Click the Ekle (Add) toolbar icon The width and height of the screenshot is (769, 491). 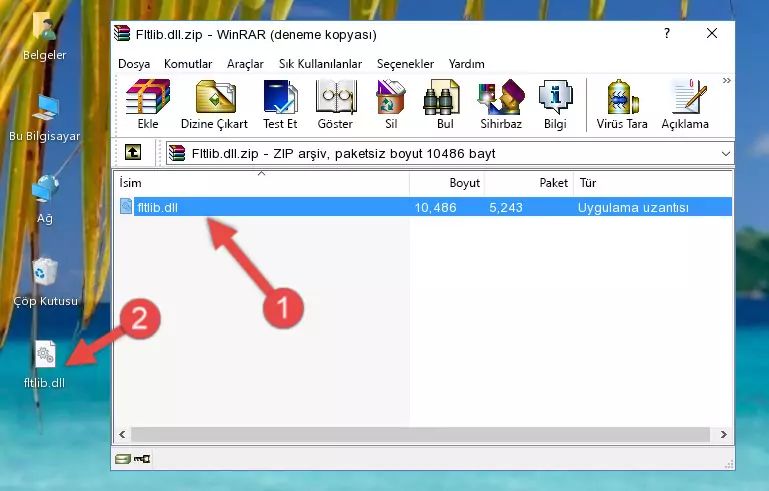point(148,104)
